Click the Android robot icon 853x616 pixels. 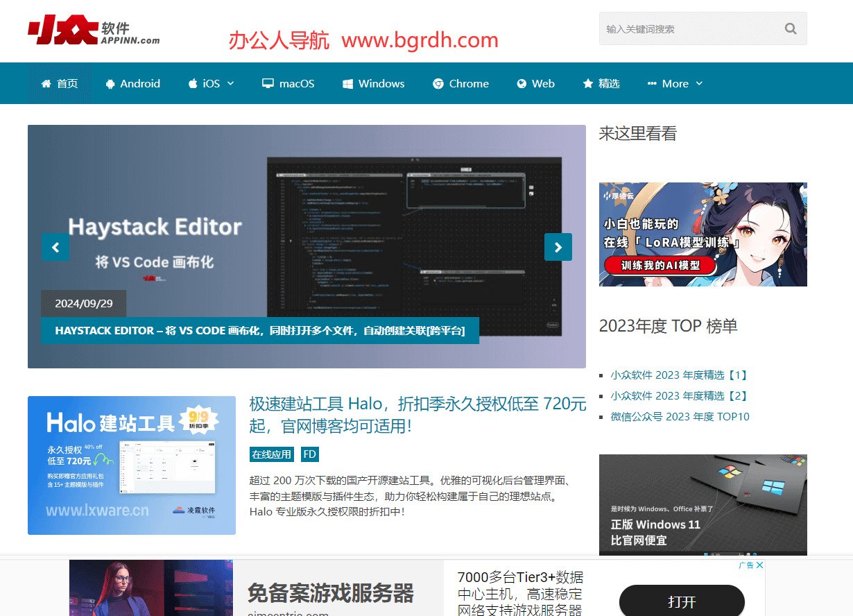coord(110,84)
